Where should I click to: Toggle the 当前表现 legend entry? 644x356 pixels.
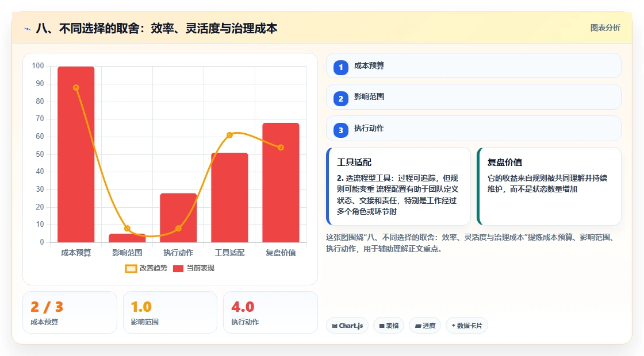click(193, 268)
